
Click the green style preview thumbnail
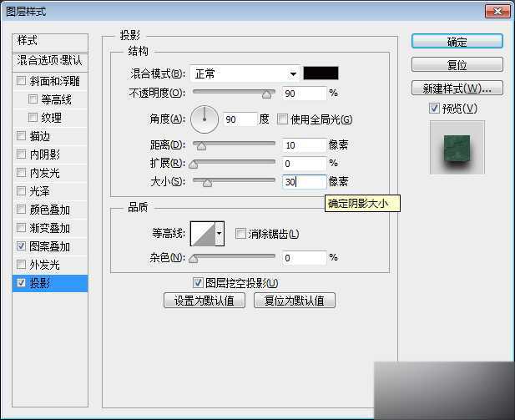[457, 147]
